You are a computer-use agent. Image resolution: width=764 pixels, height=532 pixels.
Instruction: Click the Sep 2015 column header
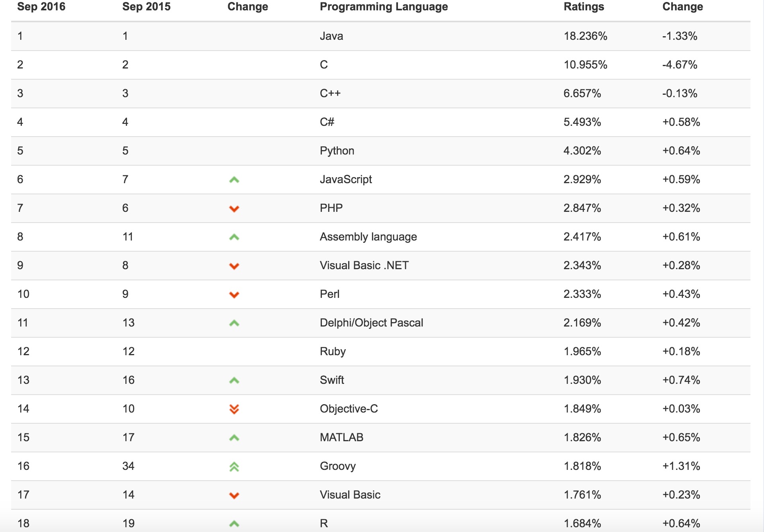click(146, 7)
